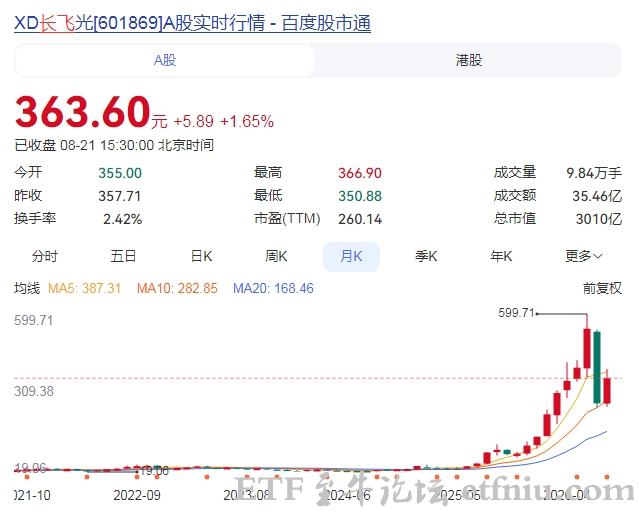The height and width of the screenshot is (514, 639).
Task: Click the 最高 value 366.90
Action: (360, 173)
